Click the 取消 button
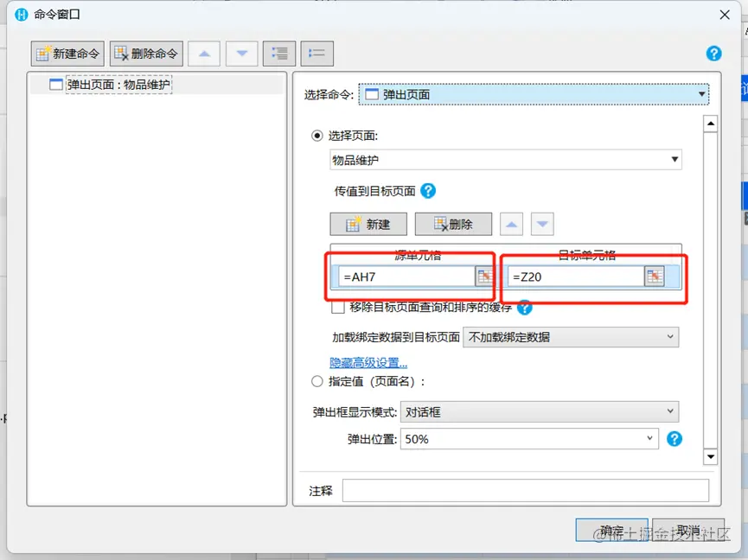Screen dimensions: 748x560 (x=687, y=530)
